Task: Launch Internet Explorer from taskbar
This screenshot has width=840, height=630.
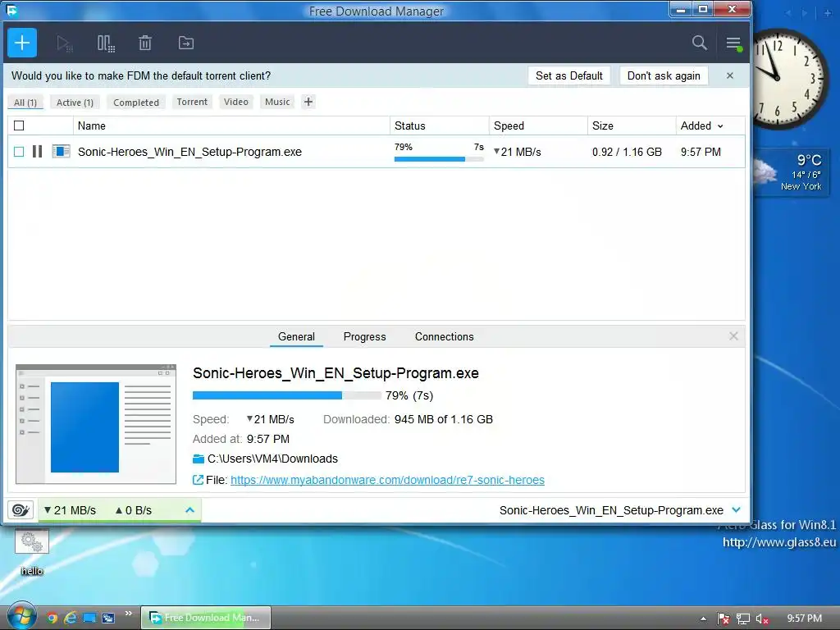Action: point(71,618)
